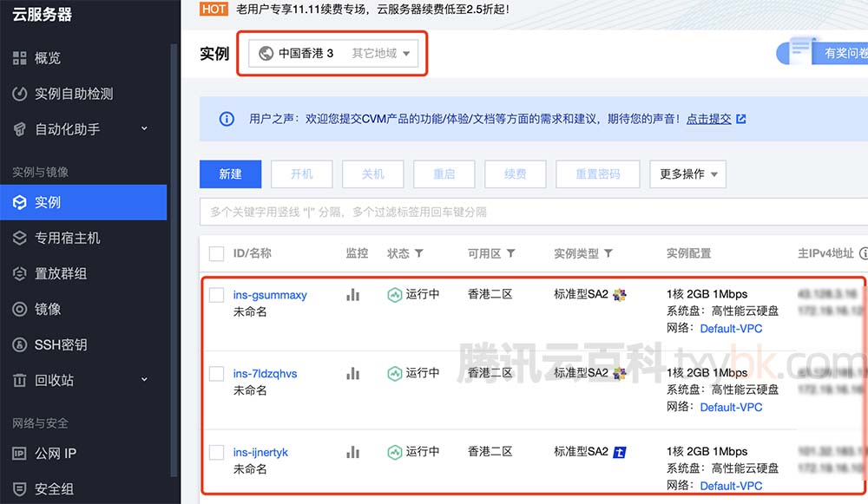Click the 有奖问卷 survey banner

[822, 51]
